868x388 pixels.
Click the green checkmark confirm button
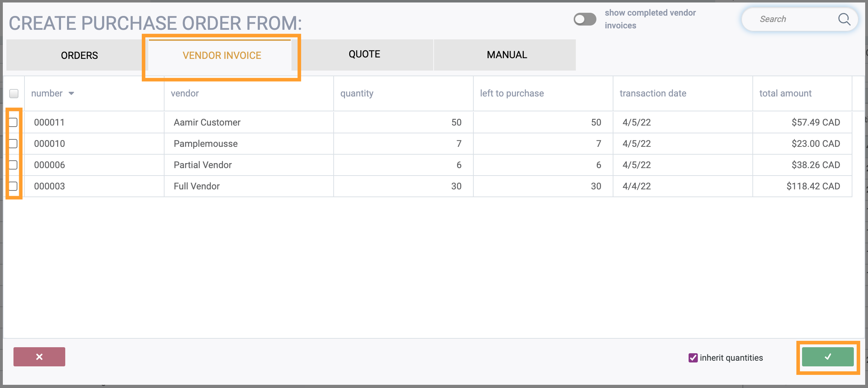828,357
